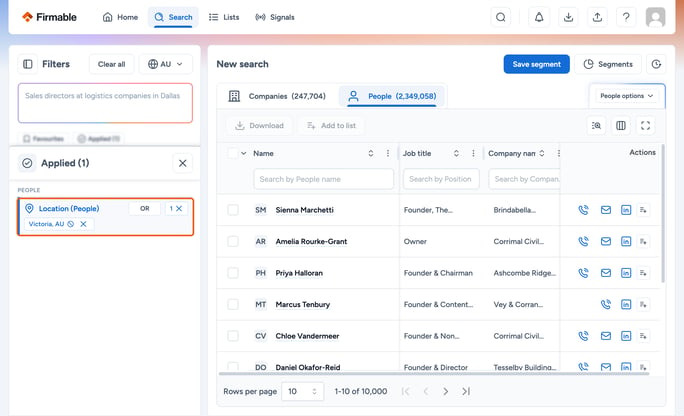Click the Firmable logo
Viewport: 684px width, 416px height.
coord(49,17)
